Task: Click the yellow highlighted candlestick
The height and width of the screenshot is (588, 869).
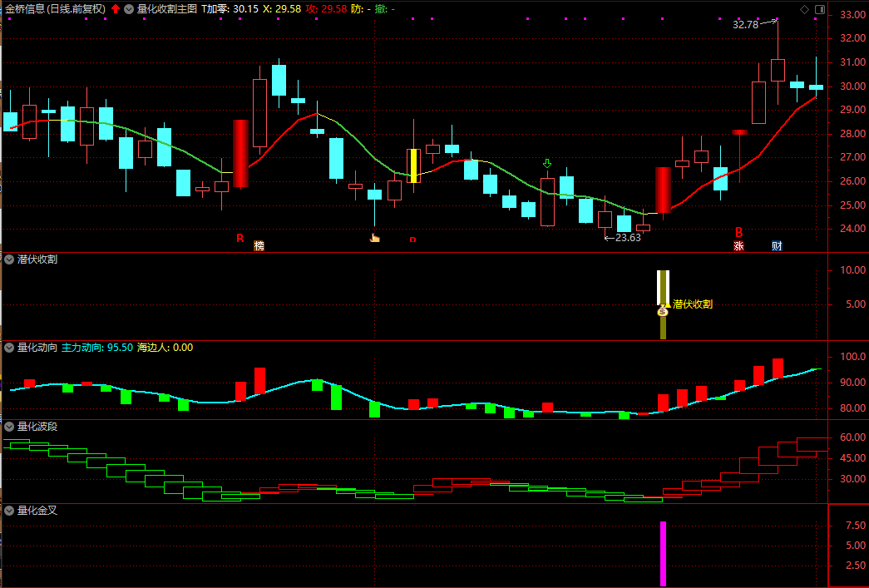Action: click(x=413, y=166)
